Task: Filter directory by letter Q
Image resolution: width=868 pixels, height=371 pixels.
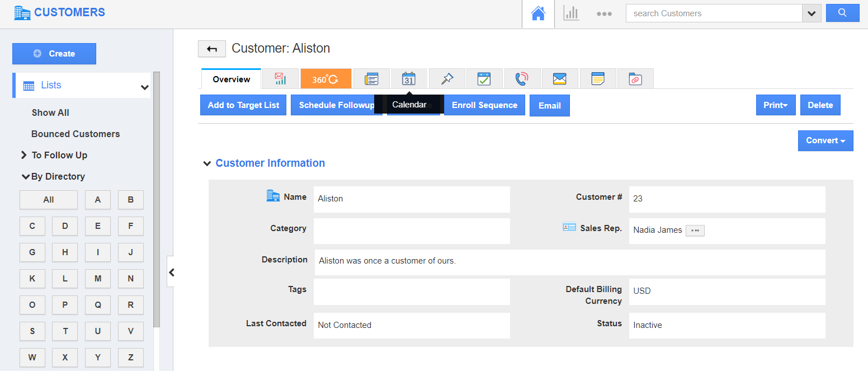Action: click(x=98, y=305)
